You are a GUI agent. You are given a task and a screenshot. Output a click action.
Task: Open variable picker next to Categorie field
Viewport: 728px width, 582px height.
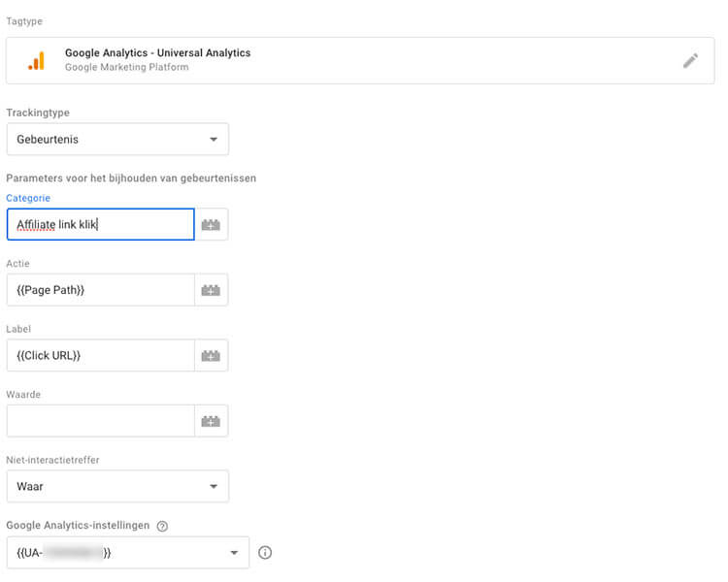[211, 225]
